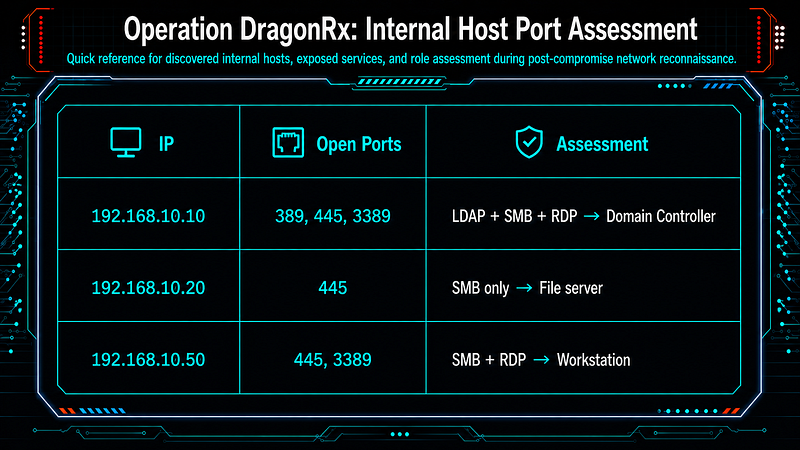800x450 pixels.
Task: Select ports 389, 445, 3389 cell
Action: click(333, 216)
